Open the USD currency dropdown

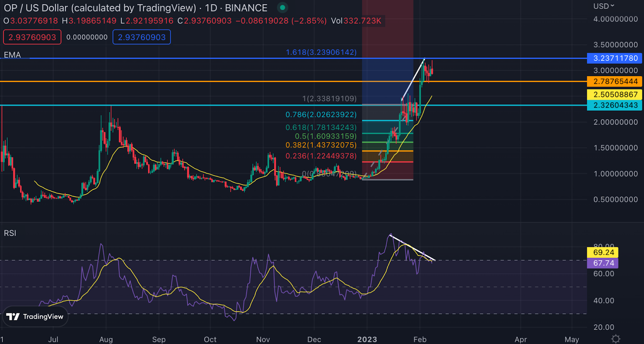(604, 6)
